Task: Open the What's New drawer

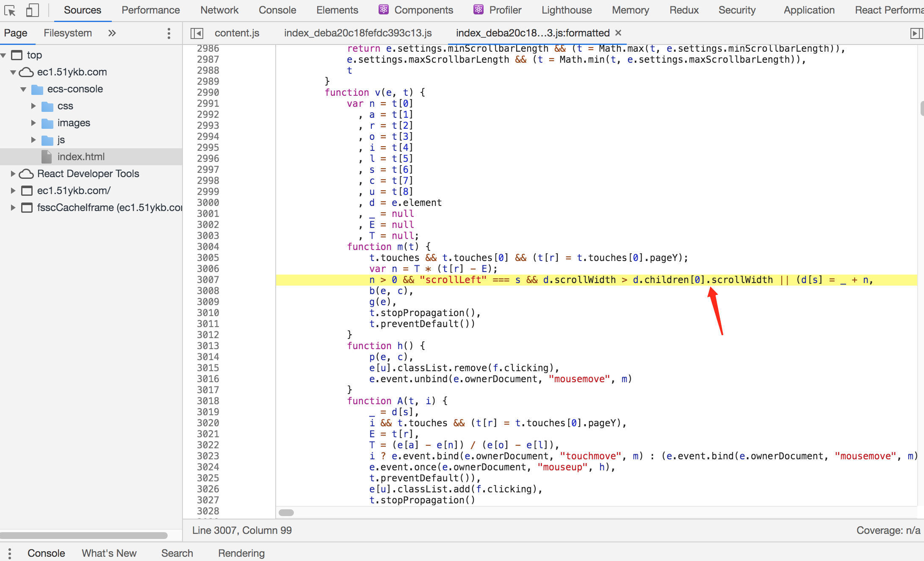Action: click(x=109, y=553)
